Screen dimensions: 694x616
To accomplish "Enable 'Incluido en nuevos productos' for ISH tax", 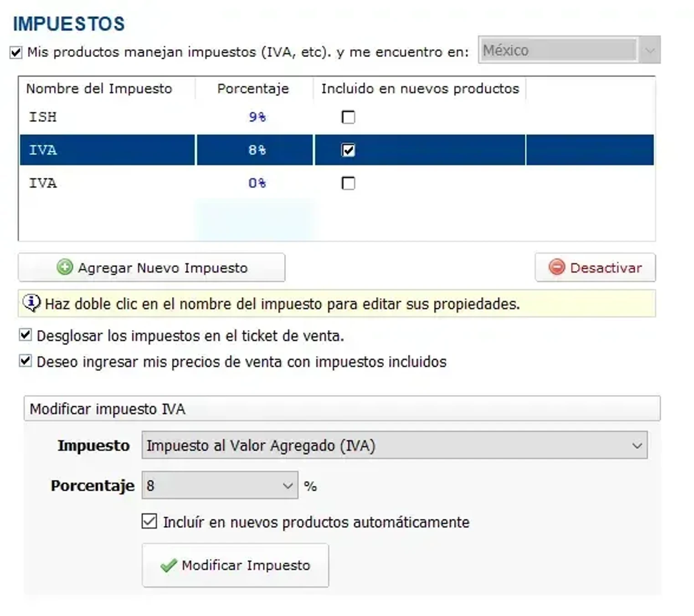I will click(348, 118).
